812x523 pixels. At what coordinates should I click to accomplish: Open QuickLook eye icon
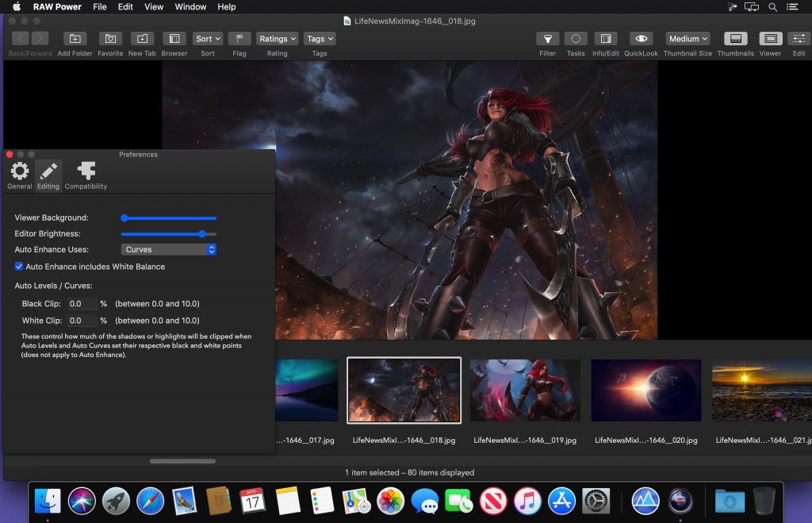point(641,39)
